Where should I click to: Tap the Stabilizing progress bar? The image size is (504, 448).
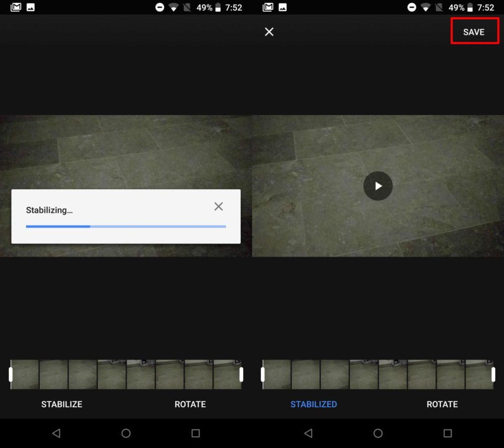[x=125, y=226]
